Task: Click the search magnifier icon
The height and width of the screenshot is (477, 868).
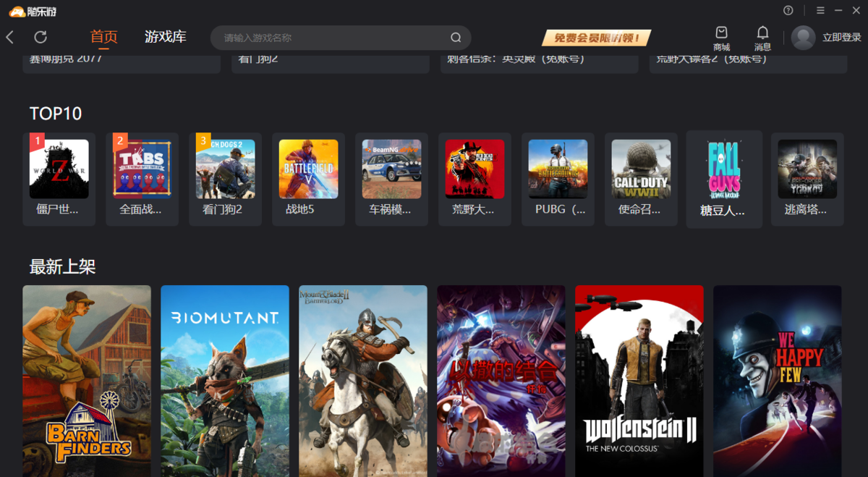Action: 456,38
